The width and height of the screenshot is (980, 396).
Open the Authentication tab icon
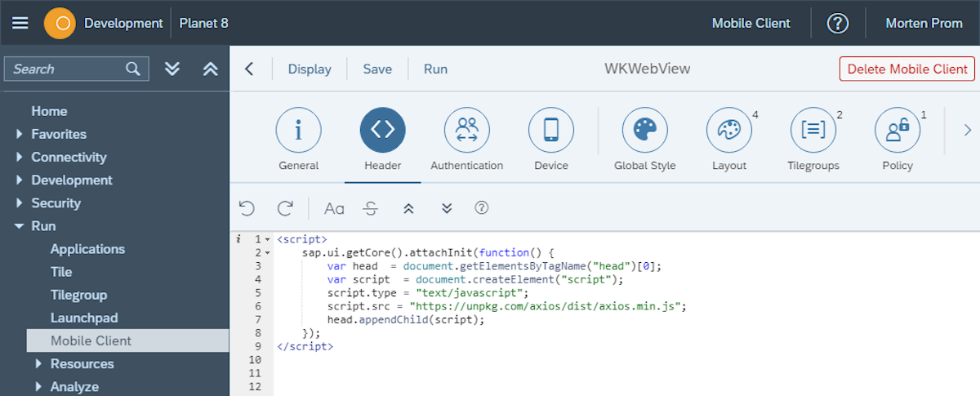click(467, 130)
